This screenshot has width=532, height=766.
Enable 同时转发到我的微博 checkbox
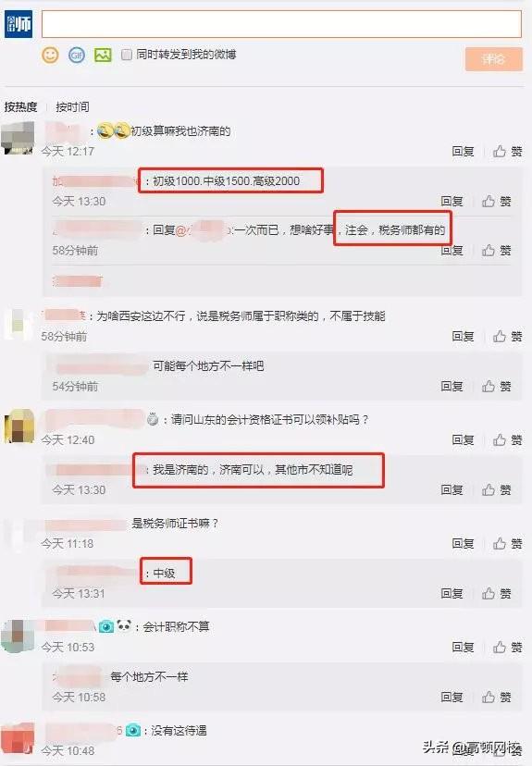pos(127,55)
